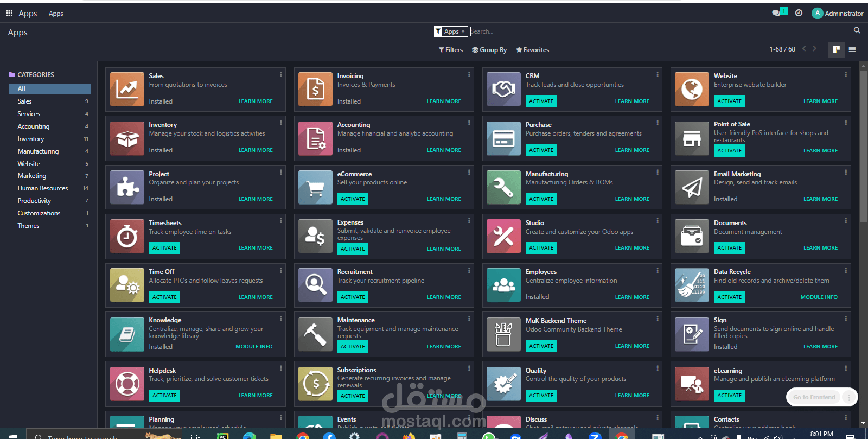Click the Accounting app icon
The width and height of the screenshot is (868, 439).
(315, 138)
